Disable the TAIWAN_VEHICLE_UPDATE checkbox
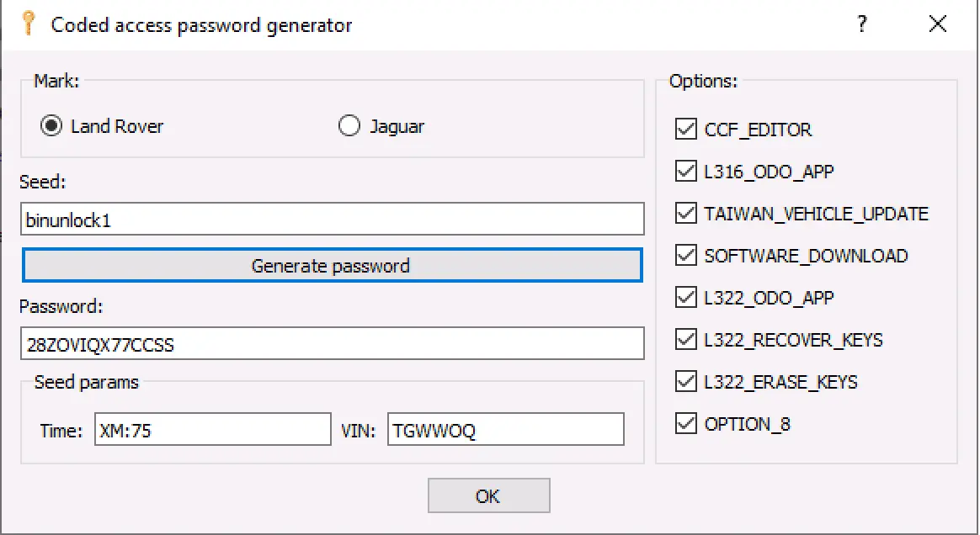 pos(685,214)
